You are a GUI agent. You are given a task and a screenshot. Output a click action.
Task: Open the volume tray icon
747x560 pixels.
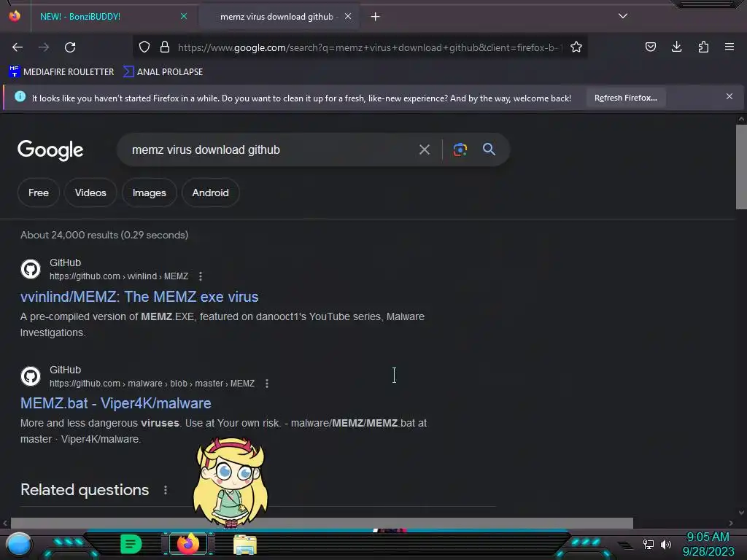[x=666, y=544]
